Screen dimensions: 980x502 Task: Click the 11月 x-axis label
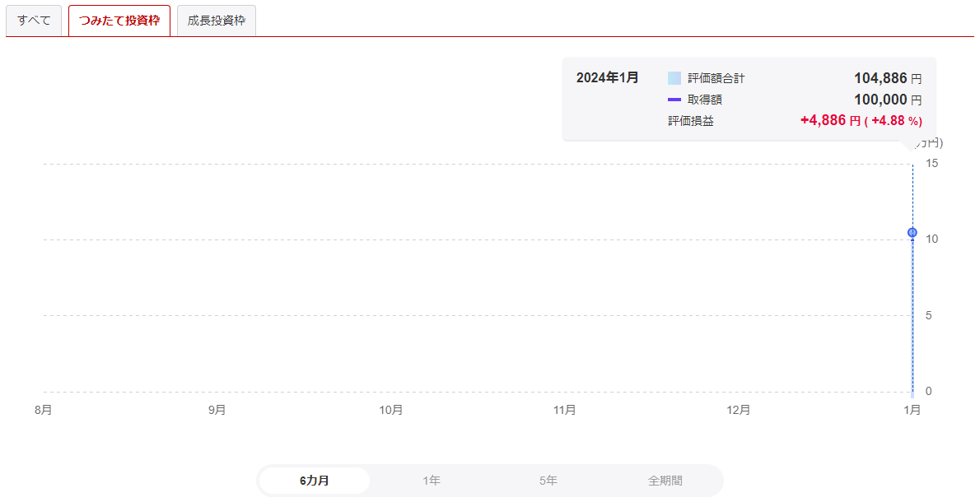565,410
